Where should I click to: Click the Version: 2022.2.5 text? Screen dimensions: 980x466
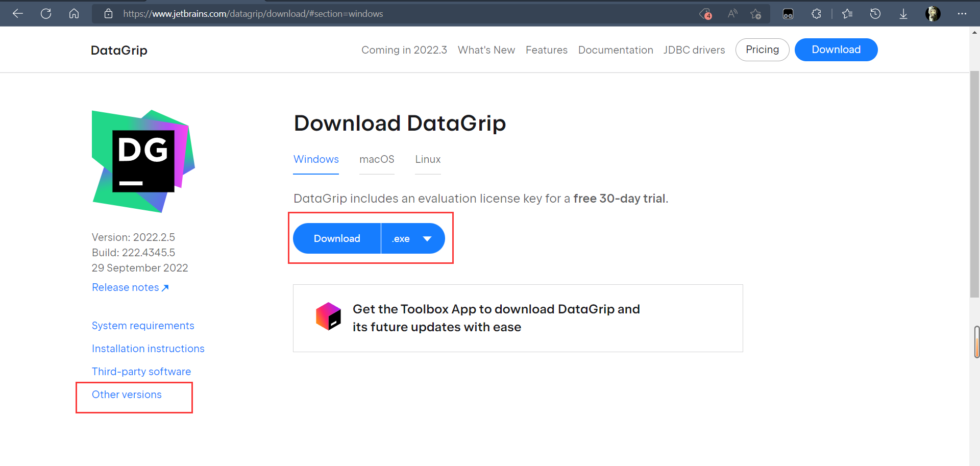click(x=133, y=237)
